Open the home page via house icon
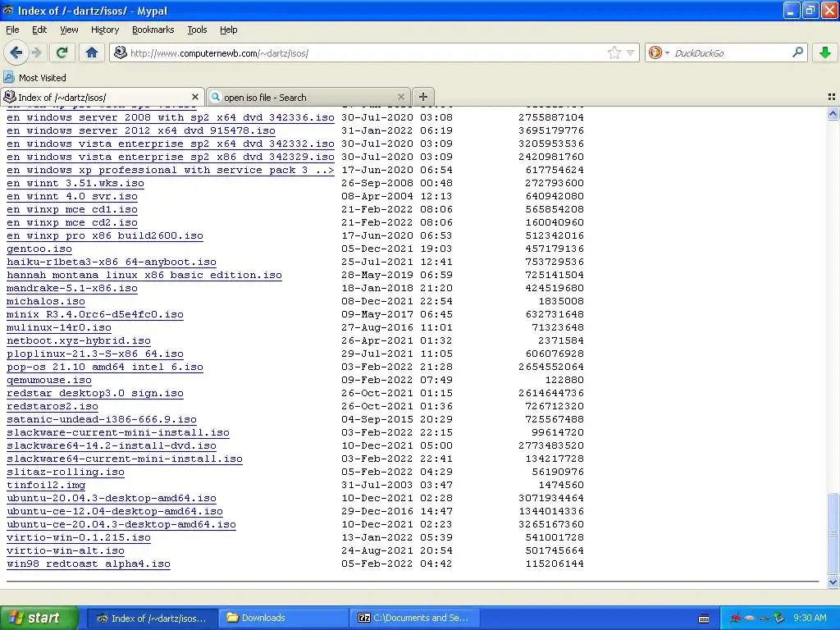Image resolution: width=840 pixels, height=630 pixels. (92, 52)
